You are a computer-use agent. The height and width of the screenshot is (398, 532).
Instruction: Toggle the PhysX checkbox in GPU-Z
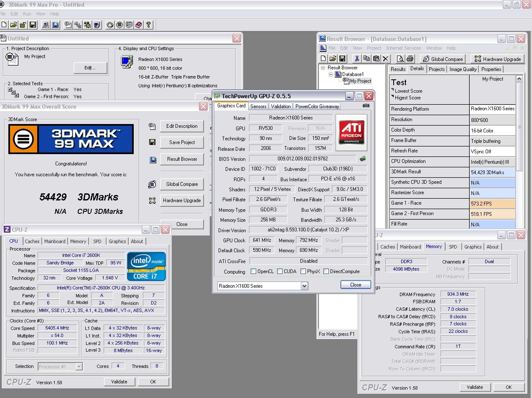tap(303, 271)
